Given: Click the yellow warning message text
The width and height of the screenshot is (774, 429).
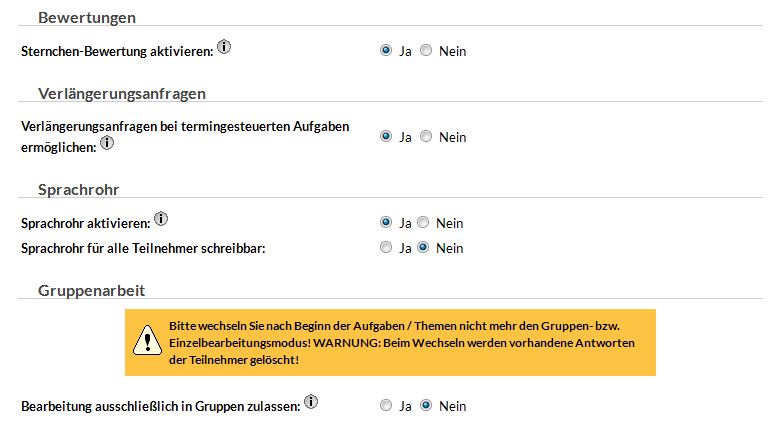Looking at the screenshot, I should pyautogui.click(x=404, y=343).
